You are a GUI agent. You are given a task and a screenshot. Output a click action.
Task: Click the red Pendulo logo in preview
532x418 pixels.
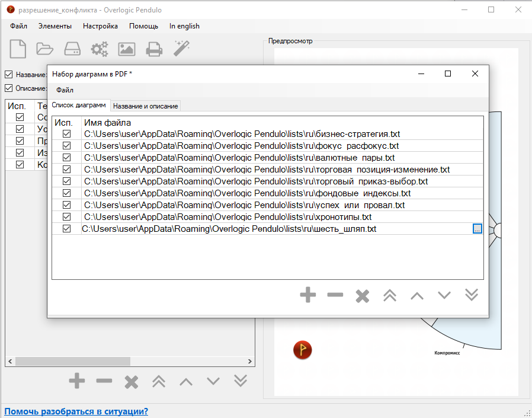coord(302,350)
